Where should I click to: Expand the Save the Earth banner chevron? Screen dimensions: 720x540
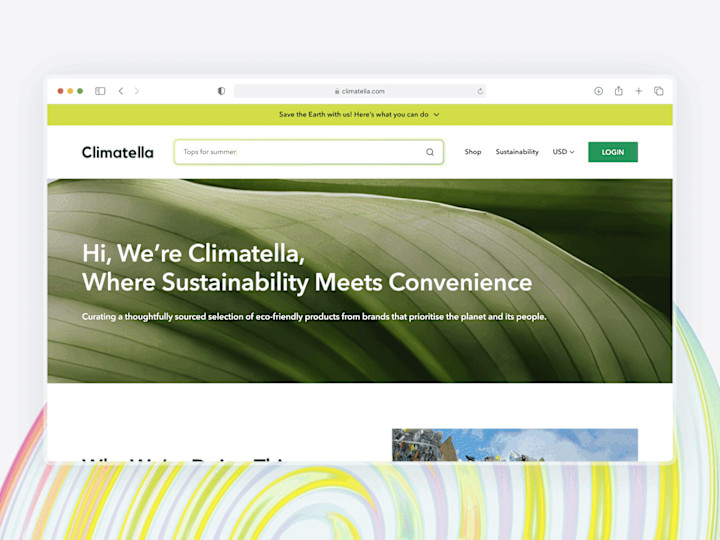(x=436, y=115)
